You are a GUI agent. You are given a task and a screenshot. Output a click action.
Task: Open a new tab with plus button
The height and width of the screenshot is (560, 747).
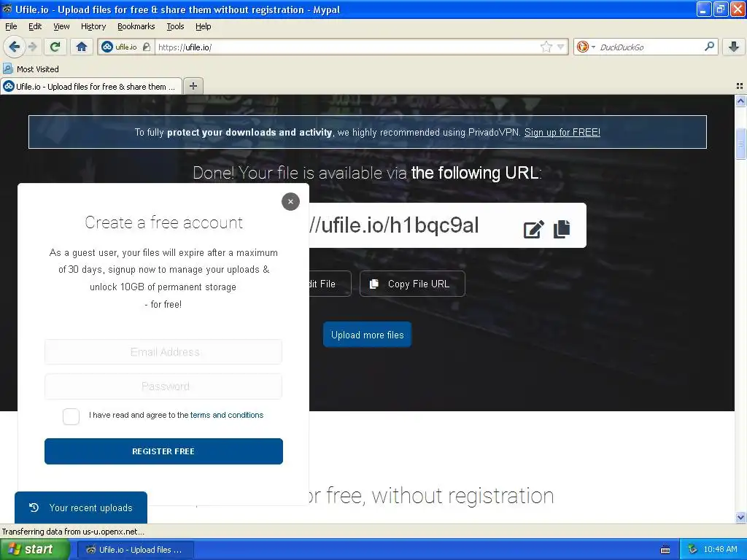193,86
